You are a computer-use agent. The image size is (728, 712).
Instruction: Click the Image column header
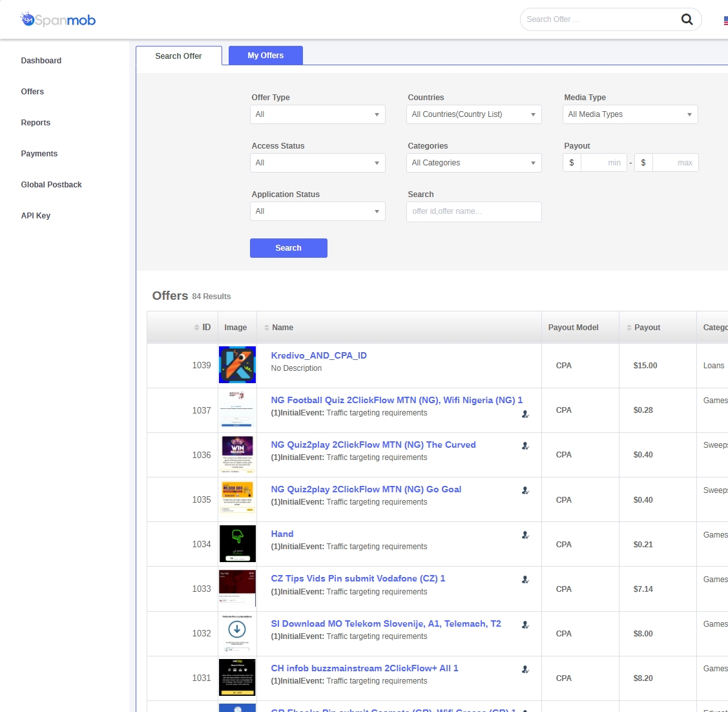236,328
